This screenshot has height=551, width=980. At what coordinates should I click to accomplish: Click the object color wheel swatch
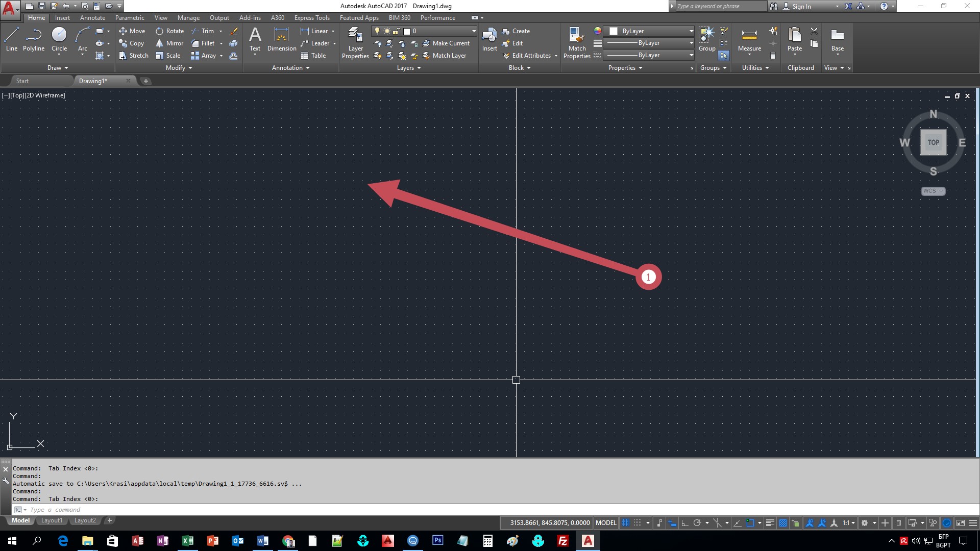tap(597, 31)
